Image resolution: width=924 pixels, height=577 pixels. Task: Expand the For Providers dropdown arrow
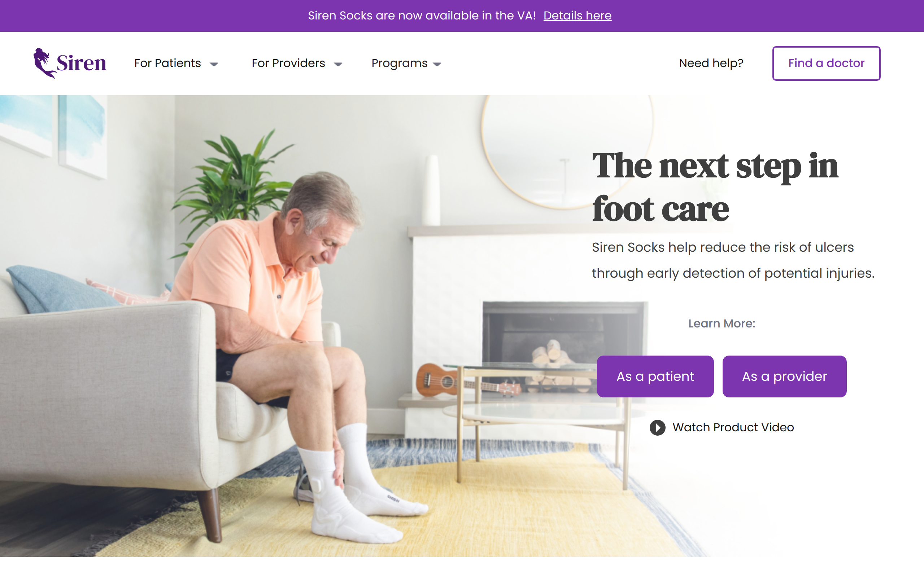[x=338, y=64]
